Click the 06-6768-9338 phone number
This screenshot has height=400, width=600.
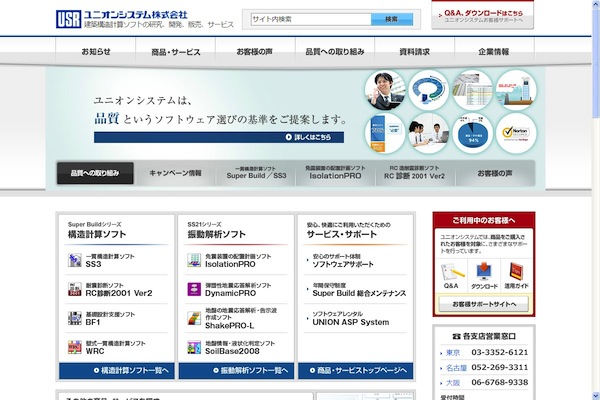[x=500, y=382]
